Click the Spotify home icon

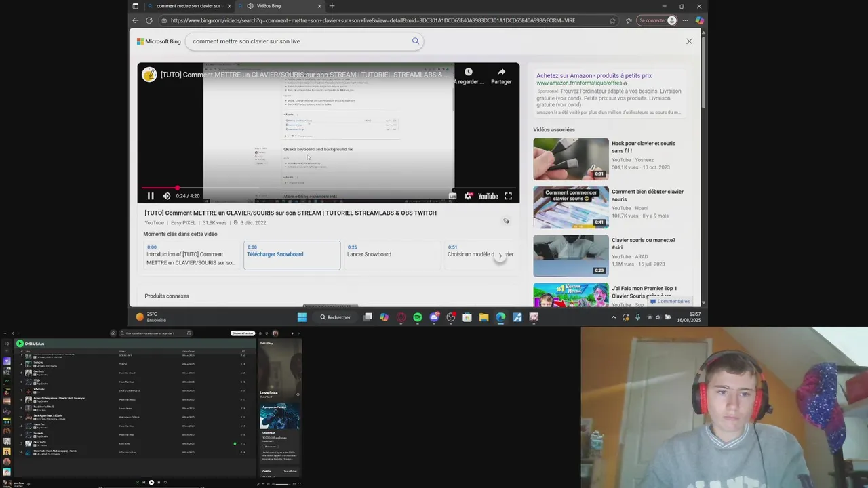point(113,333)
